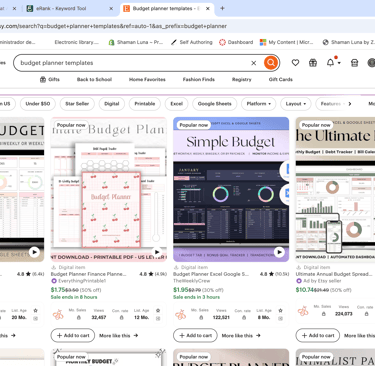Star the Simple Budget eRank listing card

(x=280, y=310)
